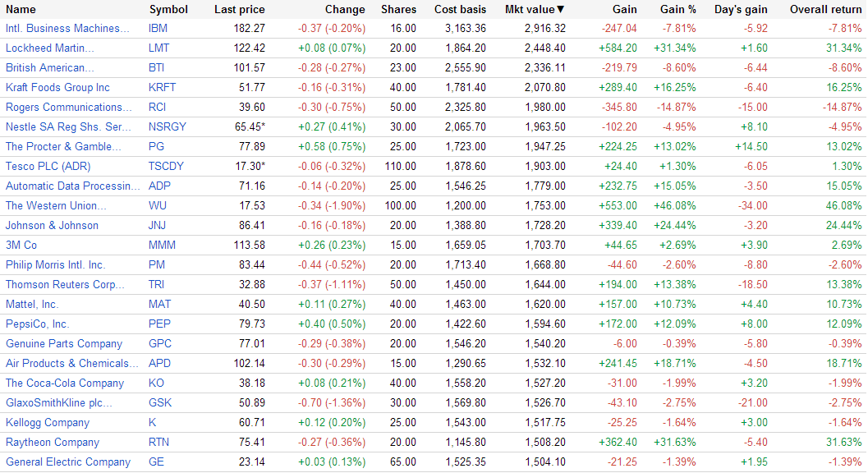Open The Procter & Gamble link

click(x=63, y=147)
